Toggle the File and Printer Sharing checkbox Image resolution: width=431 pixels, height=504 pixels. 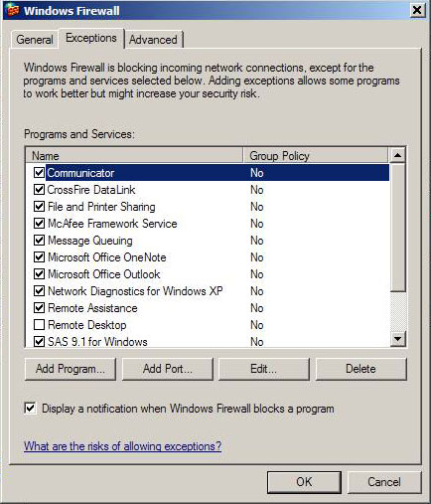[39, 207]
